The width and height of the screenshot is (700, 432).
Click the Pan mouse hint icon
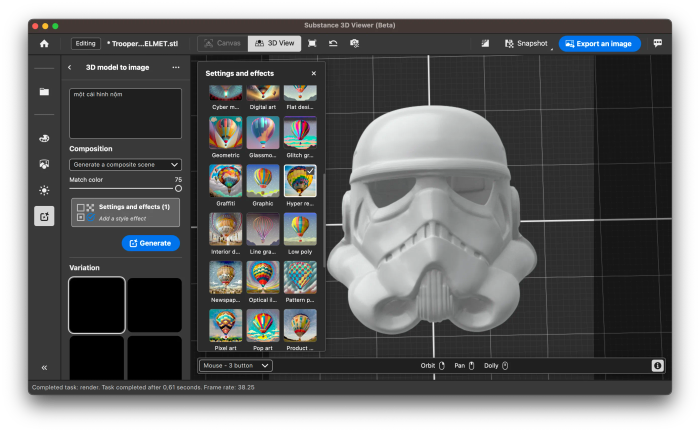click(x=471, y=366)
